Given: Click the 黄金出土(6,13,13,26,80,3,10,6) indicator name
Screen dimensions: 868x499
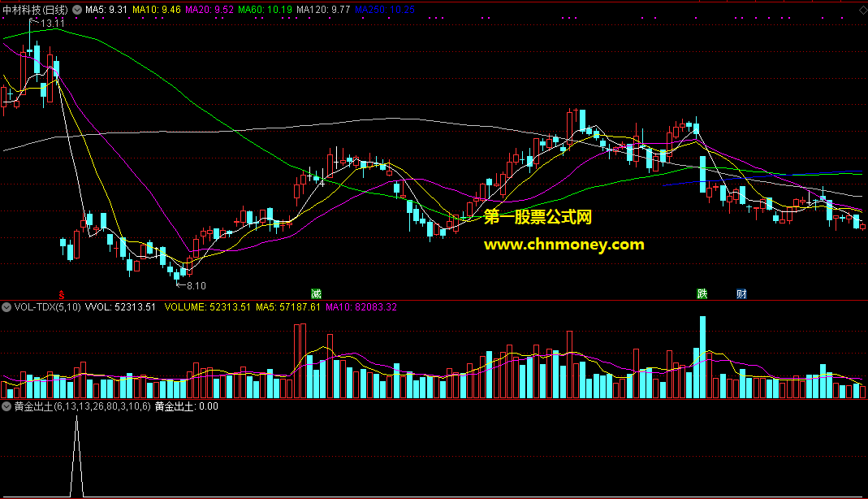Looking at the screenshot, I should (83, 406).
